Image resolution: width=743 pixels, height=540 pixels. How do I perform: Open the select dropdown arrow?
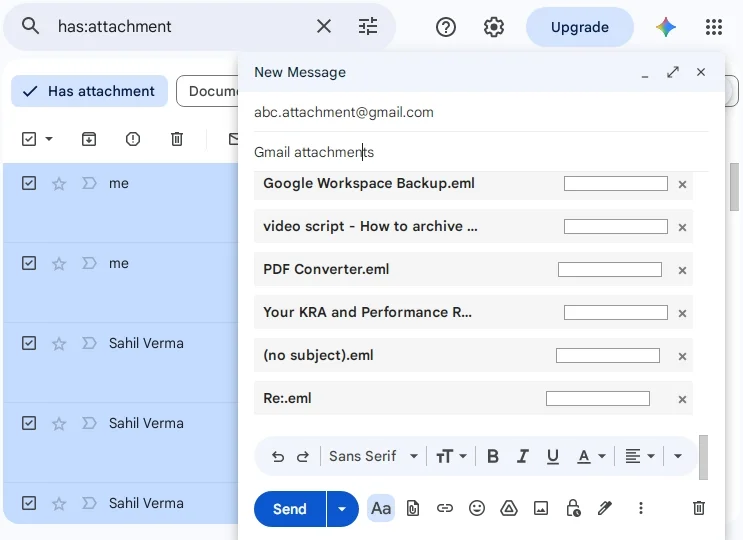pyautogui.click(x=49, y=139)
